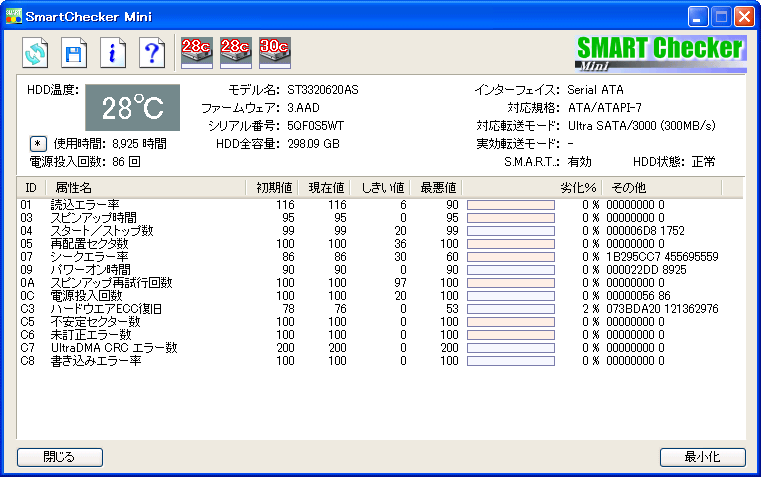Click the 現在値 column header

pyautogui.click(x=324, y=187)
